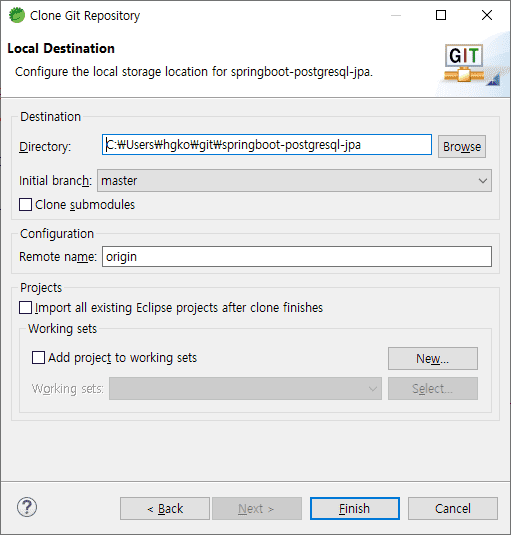Click the Spring leaf icon in title bar
Image resolution: width=511 pixels, height=535 pixels.
[17, 15]
